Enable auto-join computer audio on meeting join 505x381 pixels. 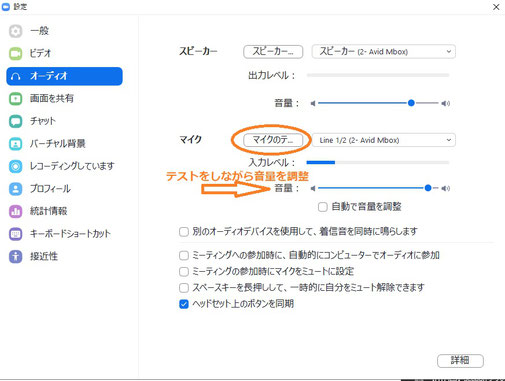[x=184, y=256]
